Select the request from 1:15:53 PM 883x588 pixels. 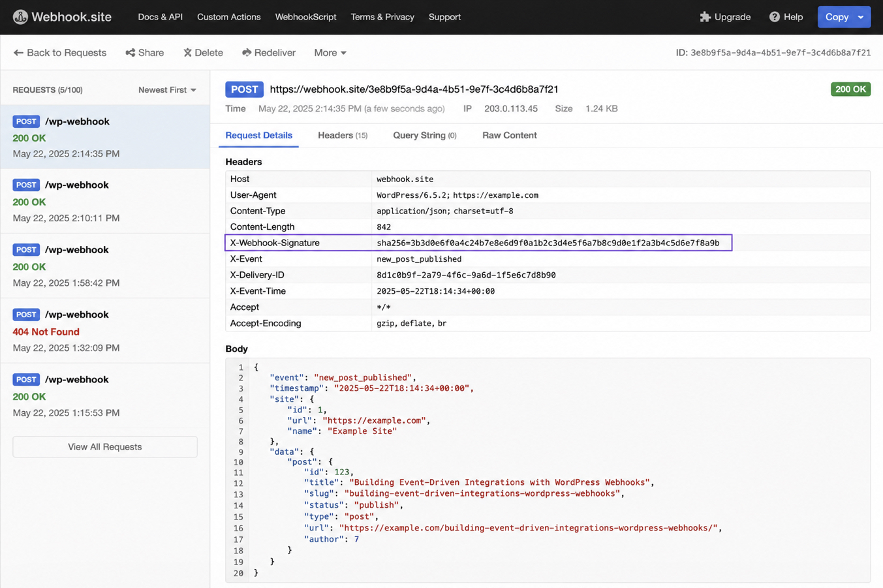105,395
